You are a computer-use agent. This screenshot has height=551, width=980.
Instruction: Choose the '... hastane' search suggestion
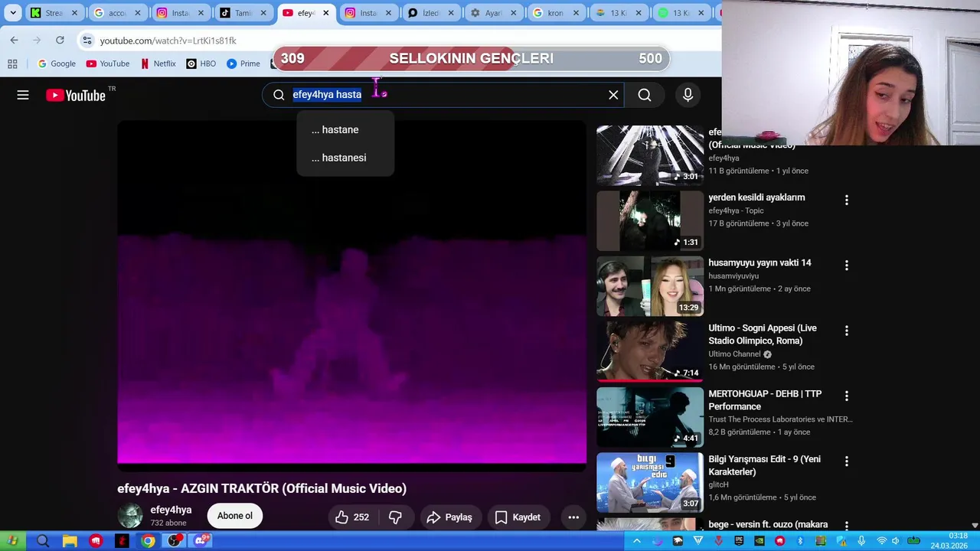tap(345, 129)
